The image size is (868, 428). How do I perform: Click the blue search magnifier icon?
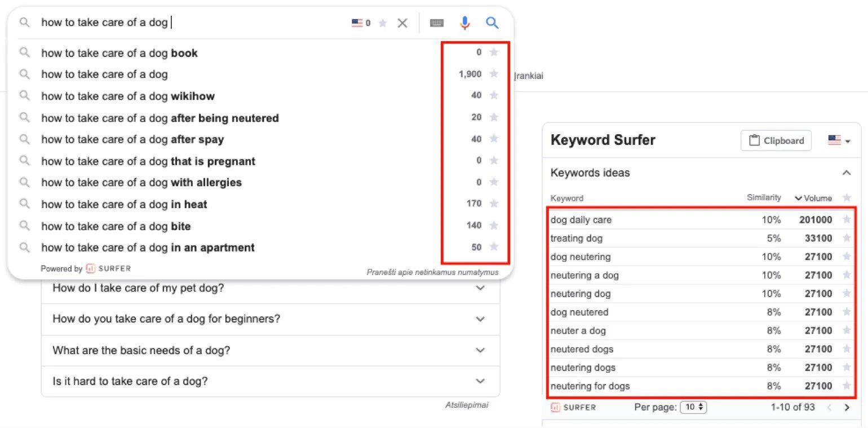(x=492, y=23)
